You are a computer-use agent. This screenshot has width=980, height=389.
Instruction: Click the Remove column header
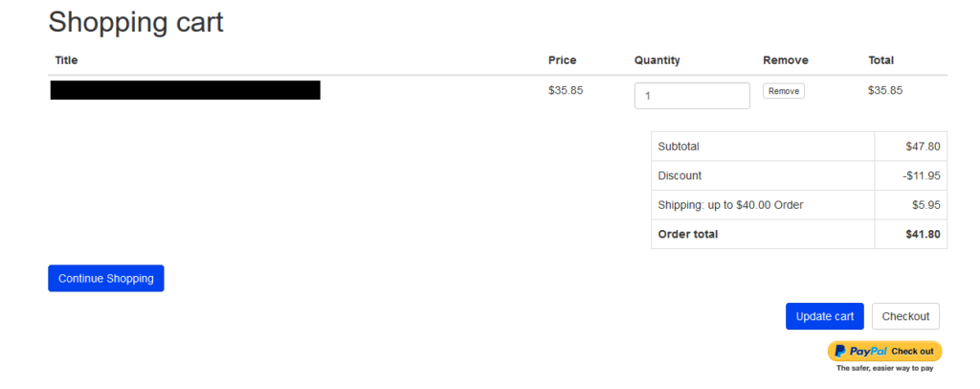(786, 60)
